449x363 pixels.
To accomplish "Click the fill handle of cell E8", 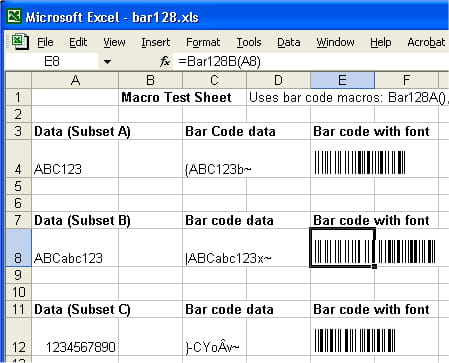I will click(375, 267).
